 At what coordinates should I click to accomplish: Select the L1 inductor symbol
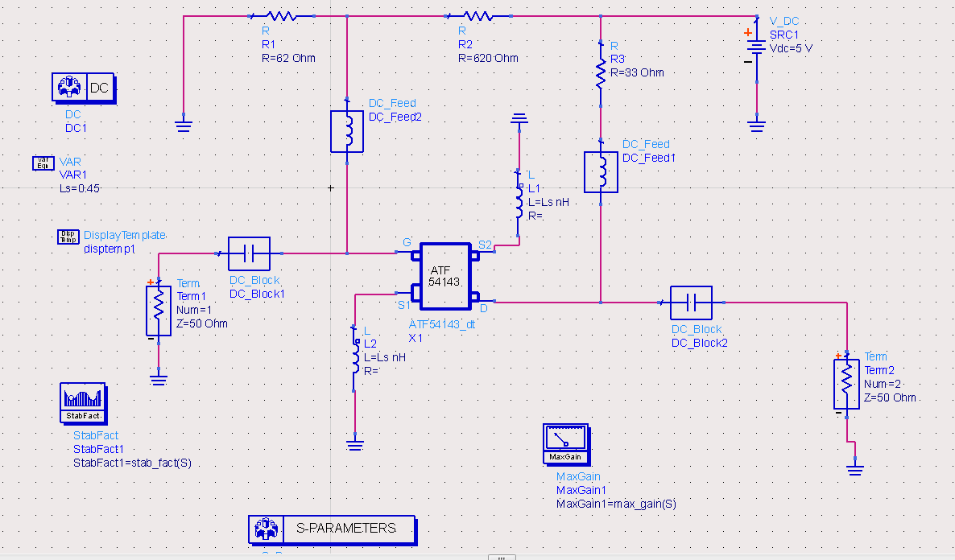pyautogui.click(x=519, y=202)
